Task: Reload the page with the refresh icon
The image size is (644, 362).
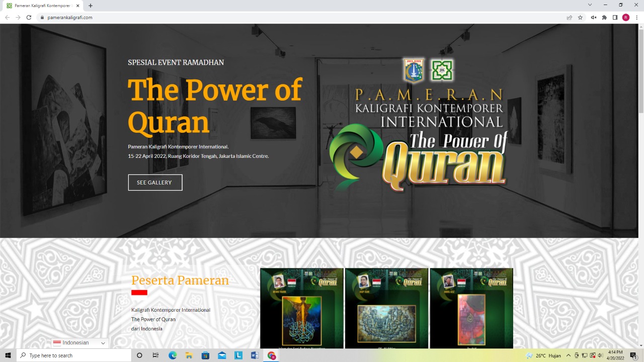Action: (29, 17)
